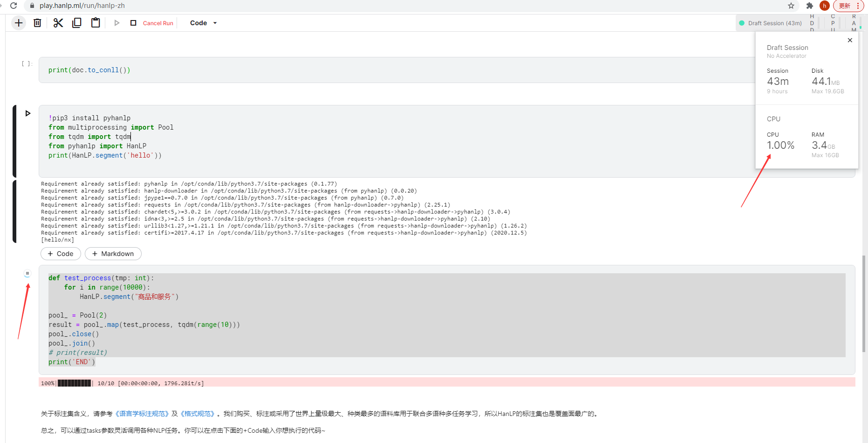The image size is (868, 443).
Task: Insert a new Code cell below
Action: tap(61, 254)
